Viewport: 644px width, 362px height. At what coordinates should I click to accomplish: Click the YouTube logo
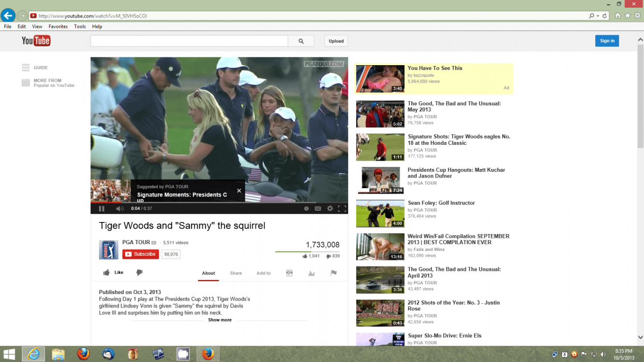36,41
